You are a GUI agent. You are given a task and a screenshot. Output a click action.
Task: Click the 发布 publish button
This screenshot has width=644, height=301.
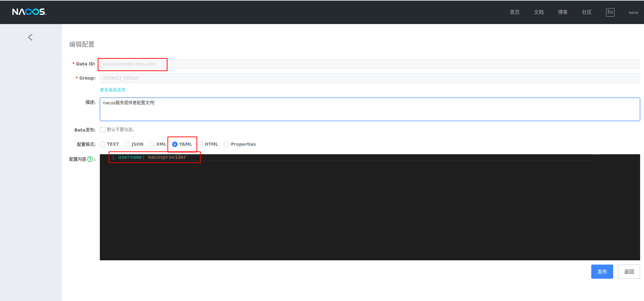pos(602,272)
